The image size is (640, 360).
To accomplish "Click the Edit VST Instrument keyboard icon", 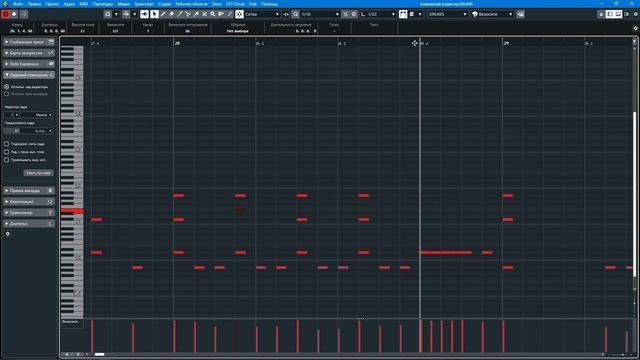I will (520, 14).
